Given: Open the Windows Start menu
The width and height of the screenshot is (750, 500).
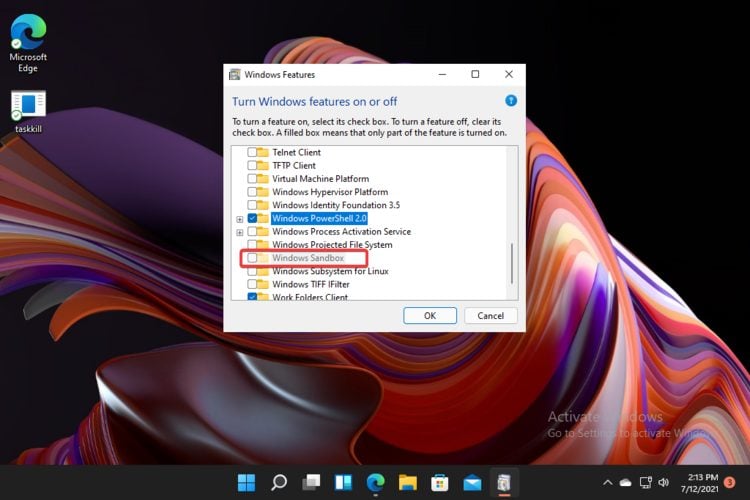Looking at the screenshot, I should click(x=246, y=483).
